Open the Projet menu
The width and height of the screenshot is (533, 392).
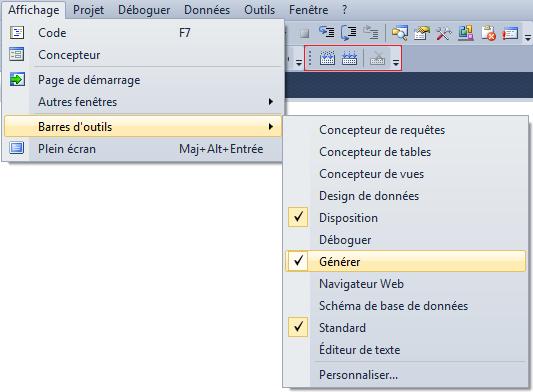click(88, 10)
